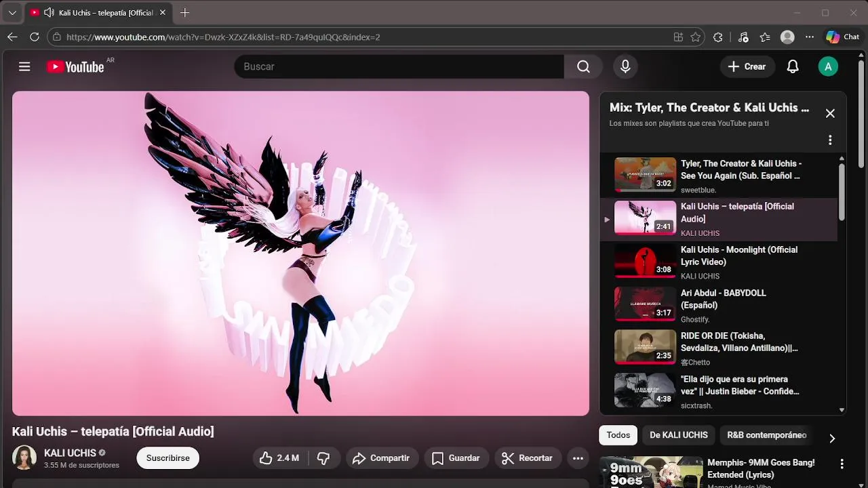Close the Mix playlist panel
This screenshot has height=488, width=868.
coord(830,113)
